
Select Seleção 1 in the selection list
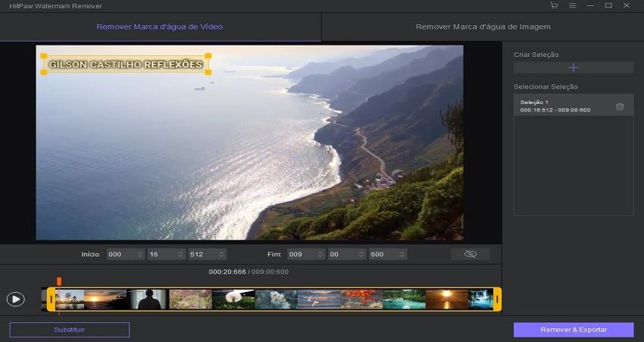click(561, 105)
